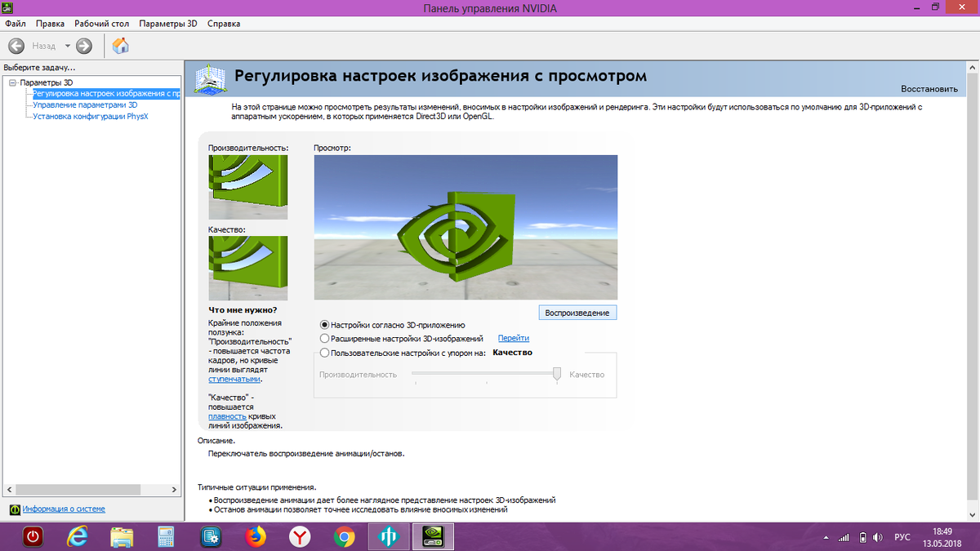Viewport: 980px width, 551px height.
Task: Open Информация о системе link
Action: point(64,509)
